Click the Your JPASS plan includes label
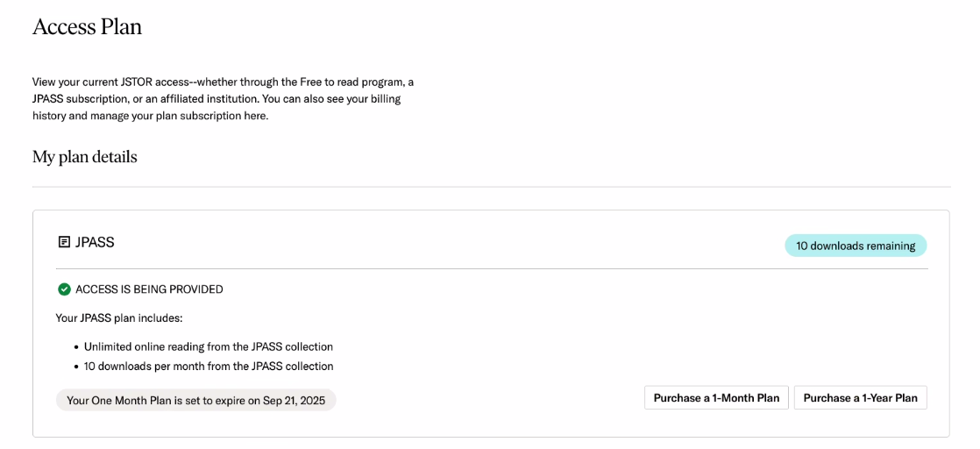This screenshot has height=449, width=980. (118, 318)
